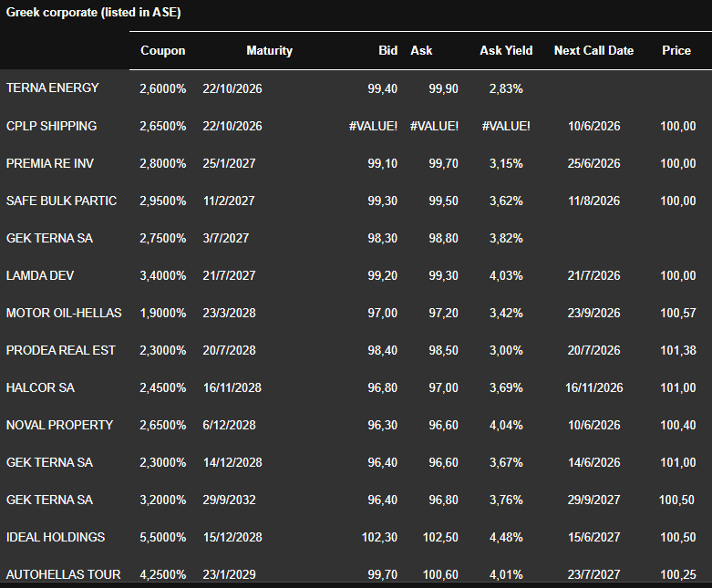Select the TERNA ENERGY row name
This screenshot has width=712, height=588.
tap(52, 88)
